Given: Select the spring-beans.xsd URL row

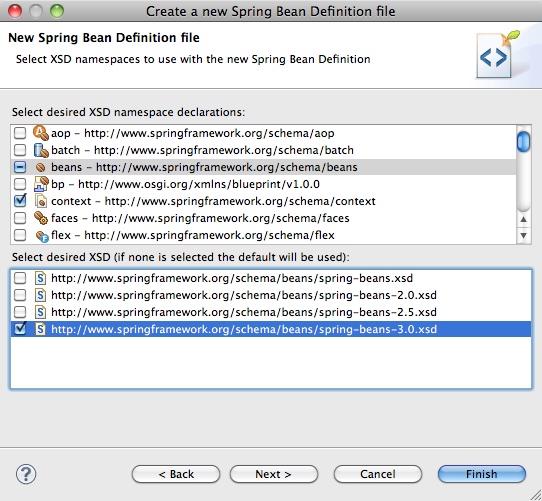Looking at the screenshot, I should point(232,278).
